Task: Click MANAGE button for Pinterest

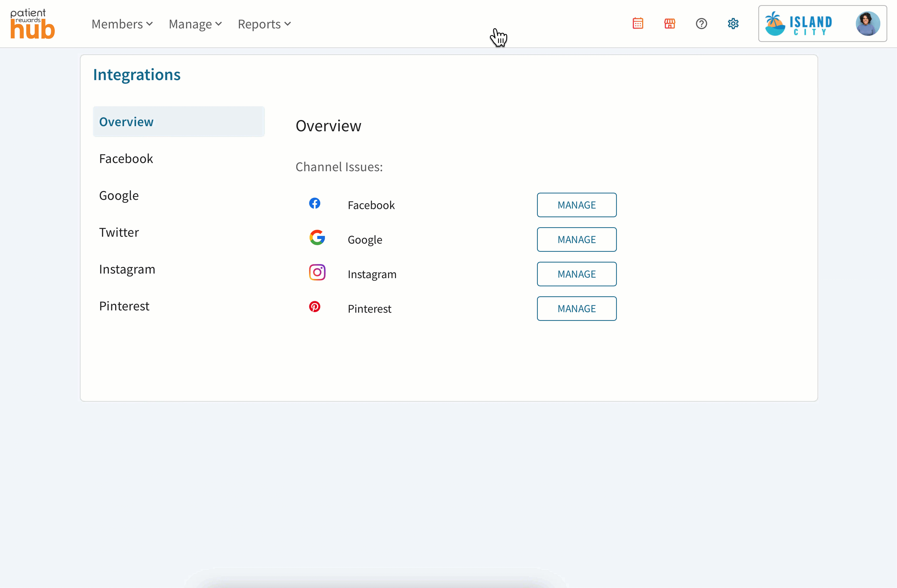Action: [x=577, y=309]
